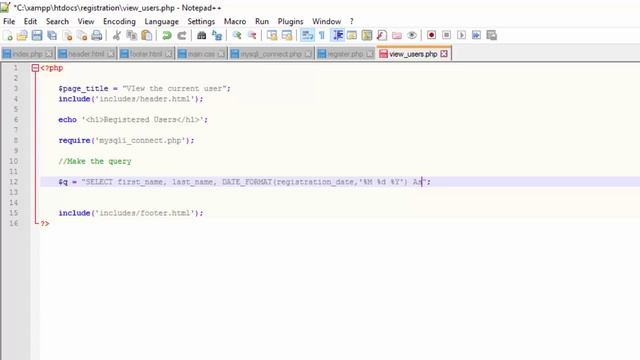Collapse the <?php code fold marker

(x=35, y=68)
